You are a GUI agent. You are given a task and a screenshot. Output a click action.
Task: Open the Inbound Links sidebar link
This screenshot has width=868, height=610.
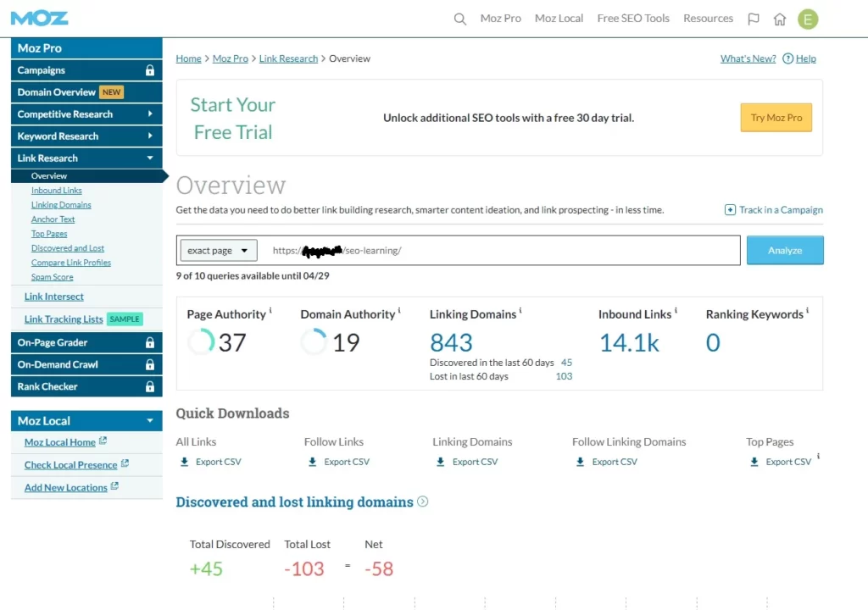coord(57,191)
